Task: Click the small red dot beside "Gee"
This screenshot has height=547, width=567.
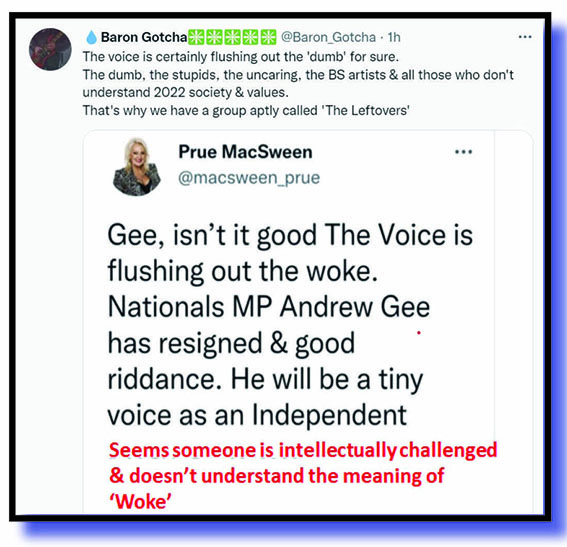Action: [x=419, y=333]
